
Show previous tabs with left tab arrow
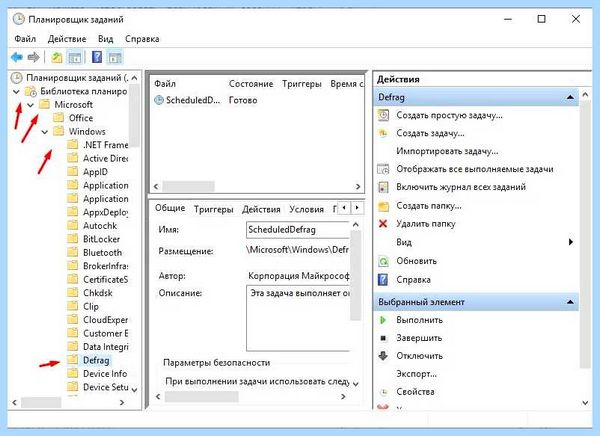coord(344,208)
